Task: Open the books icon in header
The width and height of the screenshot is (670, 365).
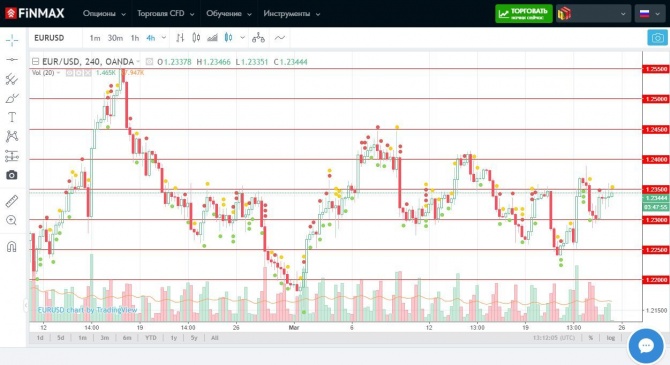Action: coord(564,14)
